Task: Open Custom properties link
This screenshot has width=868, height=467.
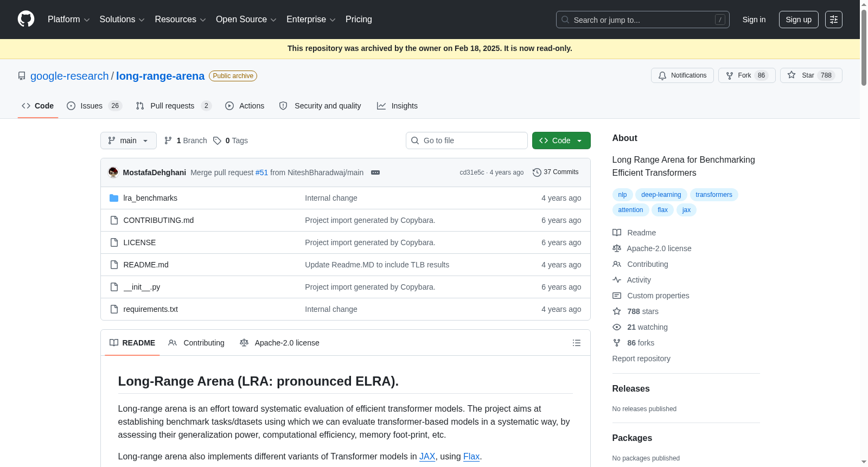Action: [x=651, y=296]
